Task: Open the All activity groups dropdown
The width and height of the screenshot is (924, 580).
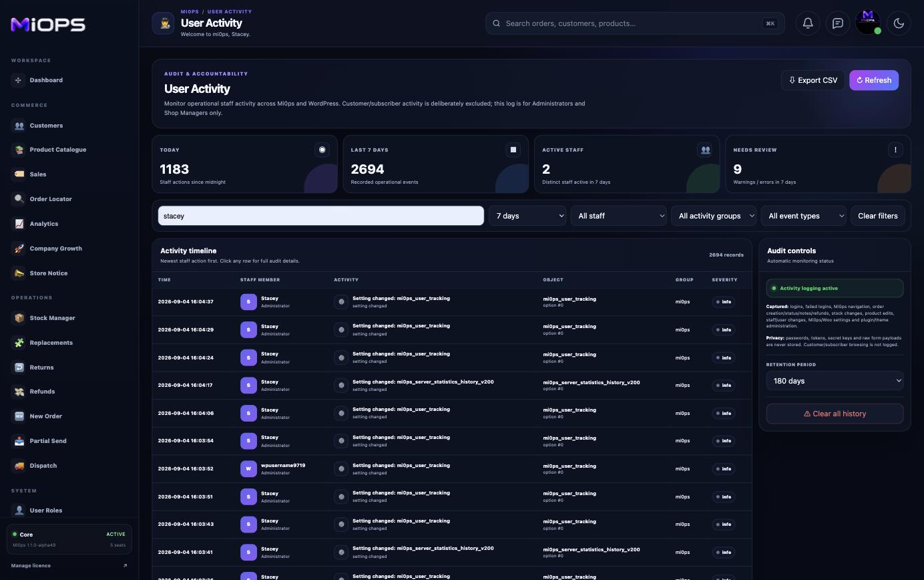Action: point(714,216)
